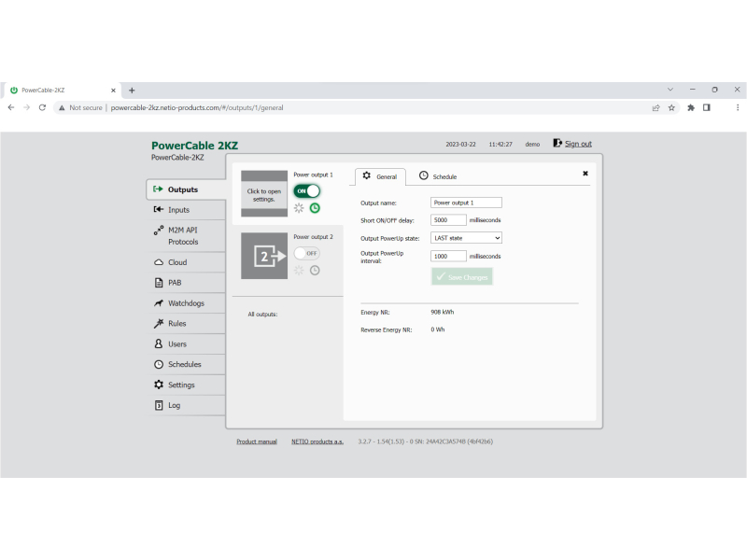Edit the Short ON/OFF delay field
Viewport: 747px width, 560px height.
pyautogui.click(x=448, y=220)
